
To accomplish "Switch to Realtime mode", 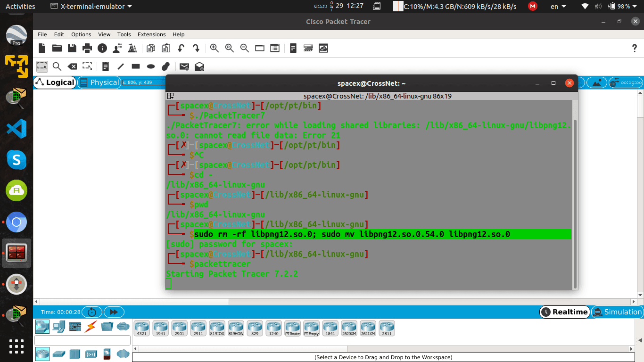I will pyautogui.click(x=564, y=312).
